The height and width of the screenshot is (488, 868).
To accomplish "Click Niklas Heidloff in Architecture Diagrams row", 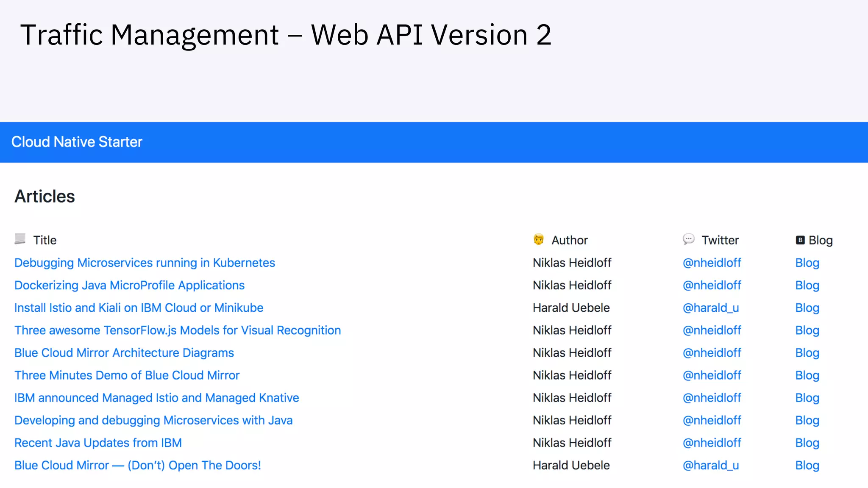I will pyautogui.click(x=572, y=352).
